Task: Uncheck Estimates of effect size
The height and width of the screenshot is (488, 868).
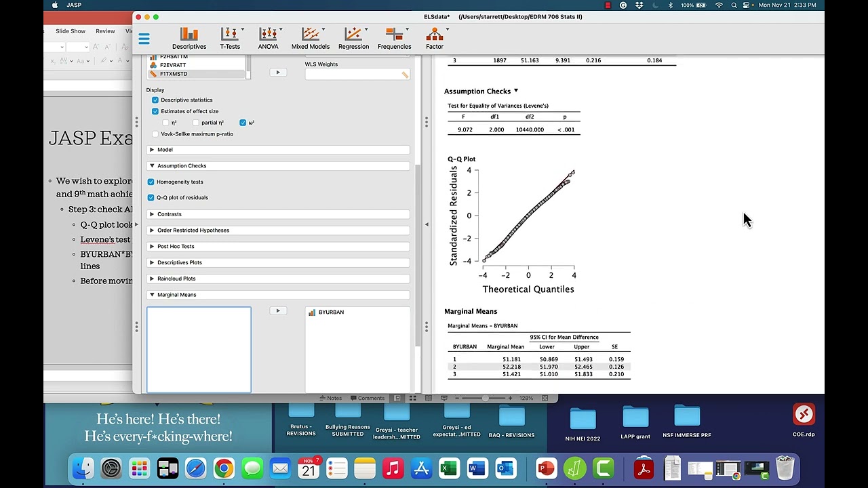Action: tap(155, 111)
